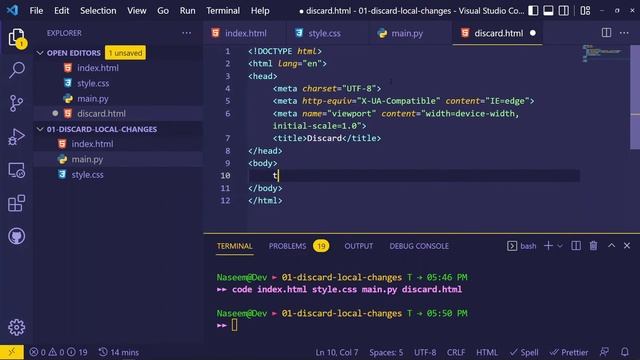The image size is (640, 360).
Task: Maximize the panel with chevron up
Action: click(x=611, y=246)
